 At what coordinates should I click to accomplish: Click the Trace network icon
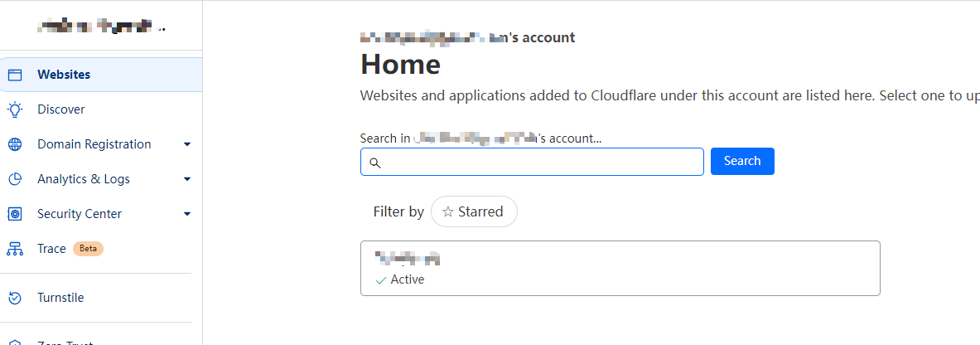pyautogui.click(x=14, y=249)
